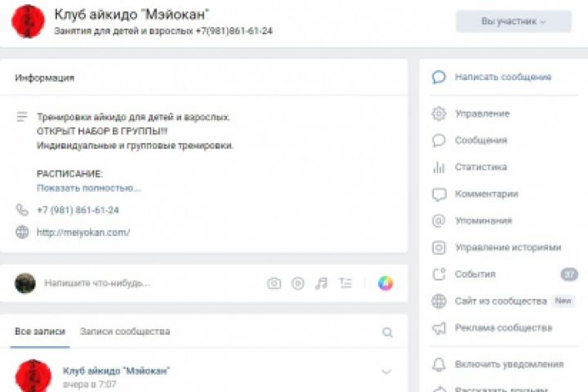This screenshot has height=392, width=588.
Task: Open the 'Статистика' menu item
Action: (x=481, y=167)
